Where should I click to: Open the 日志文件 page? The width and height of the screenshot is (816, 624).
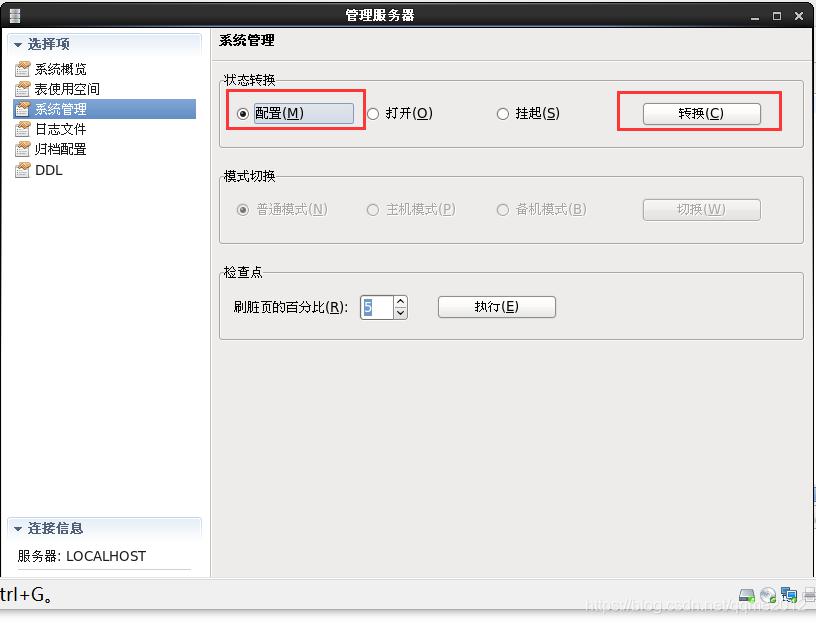tap(60, 129)
